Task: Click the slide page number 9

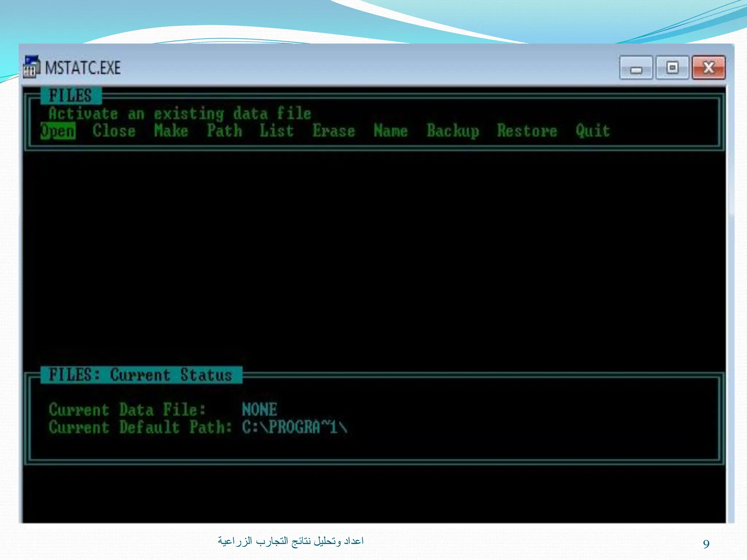Action: pyautogui.click(x=706, y=544)
